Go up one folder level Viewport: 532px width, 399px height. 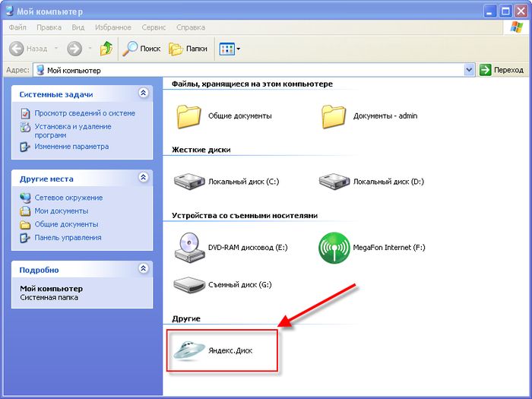coord(106,49)
